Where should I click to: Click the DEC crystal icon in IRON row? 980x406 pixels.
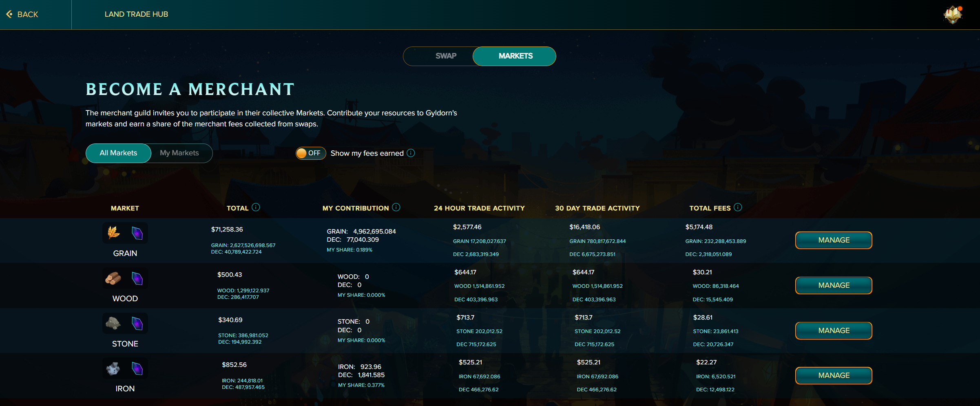pos(137,368)
